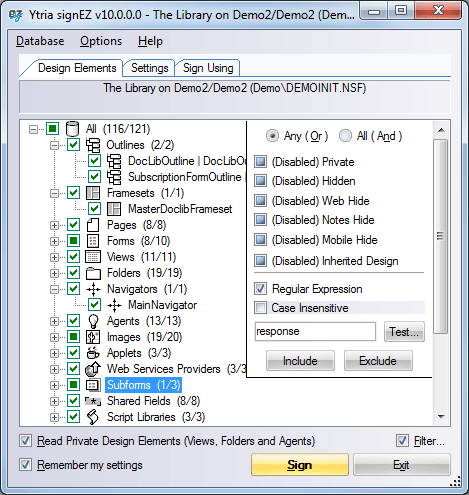Click the SubscriptionFormOutline item icon

click(114, 177)
